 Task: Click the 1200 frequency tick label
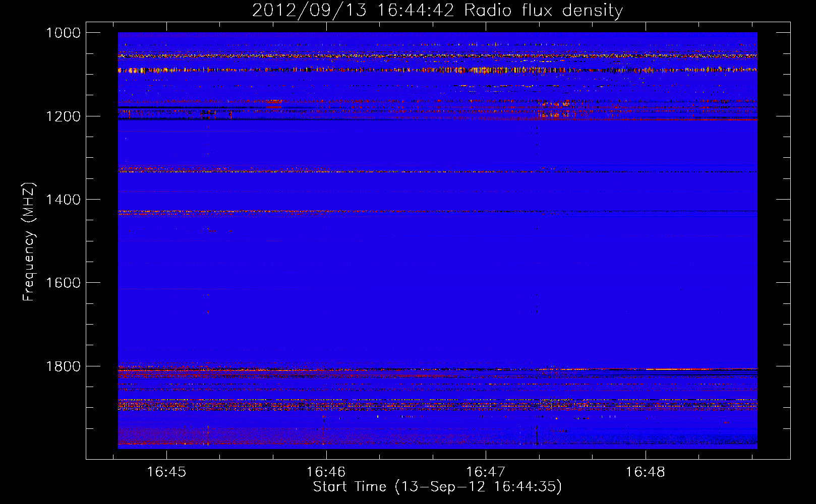tap(63, 116)
